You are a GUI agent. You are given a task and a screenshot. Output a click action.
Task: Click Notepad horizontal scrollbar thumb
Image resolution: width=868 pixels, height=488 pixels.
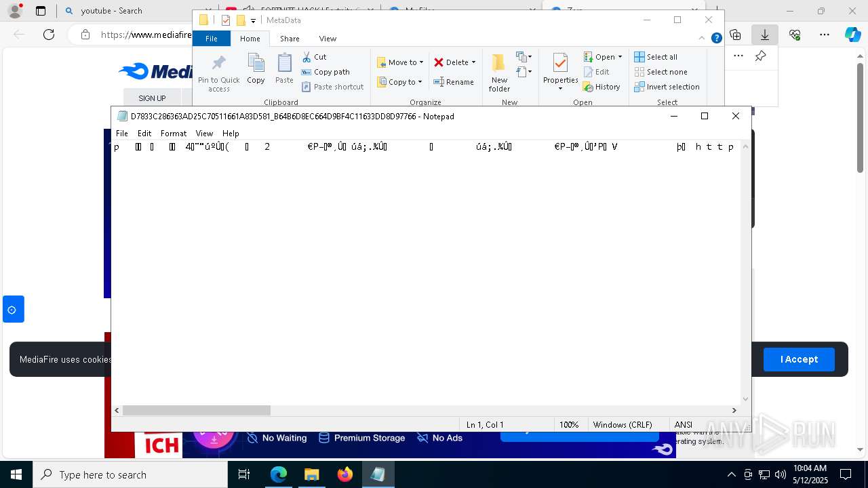tap(197, 410)
